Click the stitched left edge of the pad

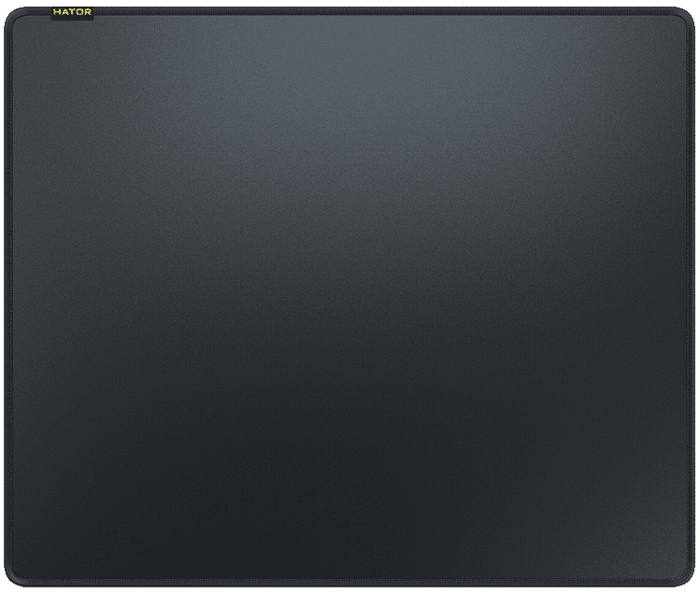click(8, 297)
